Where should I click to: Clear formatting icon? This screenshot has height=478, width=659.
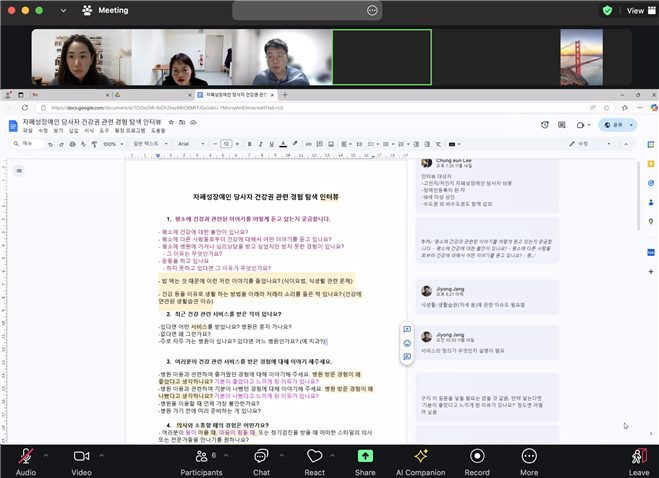click(438, 144)
